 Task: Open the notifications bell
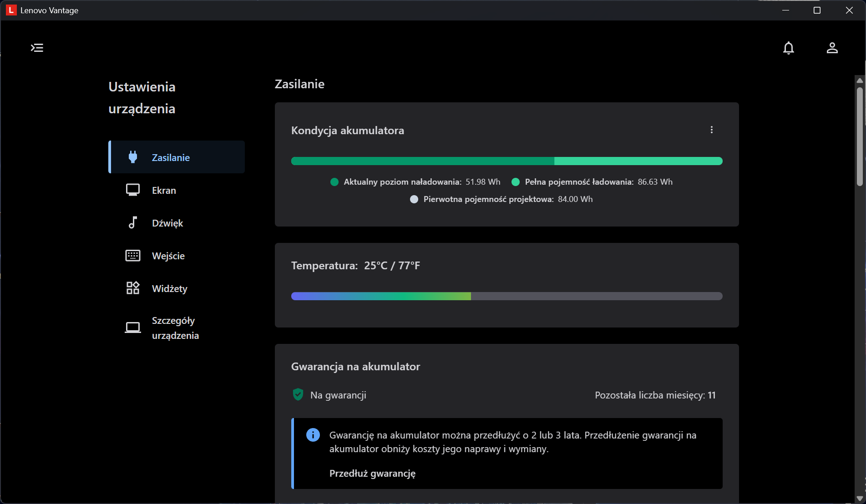click(788, 48)
